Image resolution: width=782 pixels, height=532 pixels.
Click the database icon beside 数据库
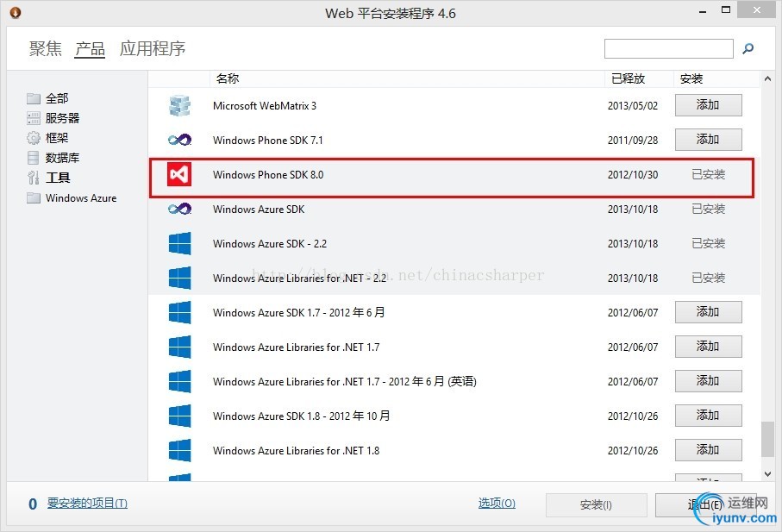pyautogui.click(x=34, y=158)
